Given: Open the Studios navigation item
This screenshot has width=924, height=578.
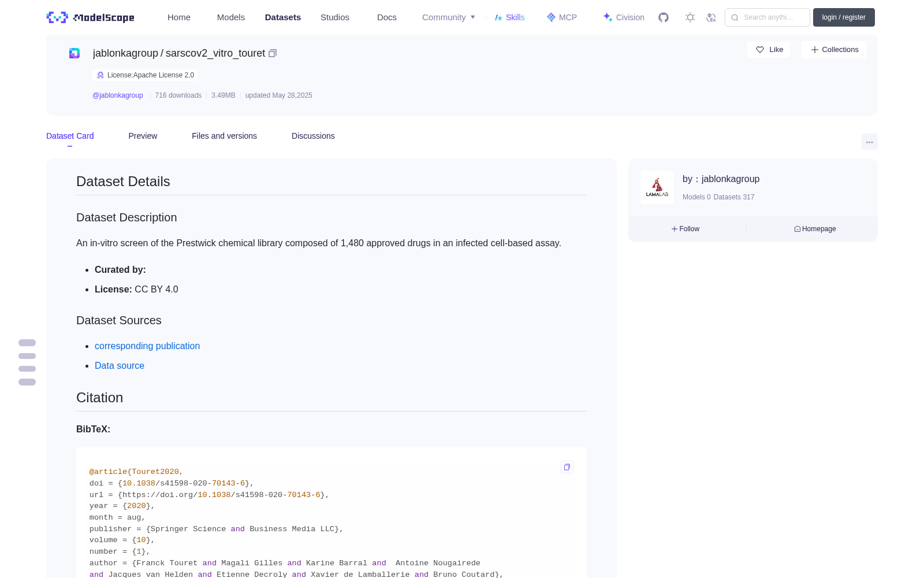Looking at the screenshot, I should (335, 17).
